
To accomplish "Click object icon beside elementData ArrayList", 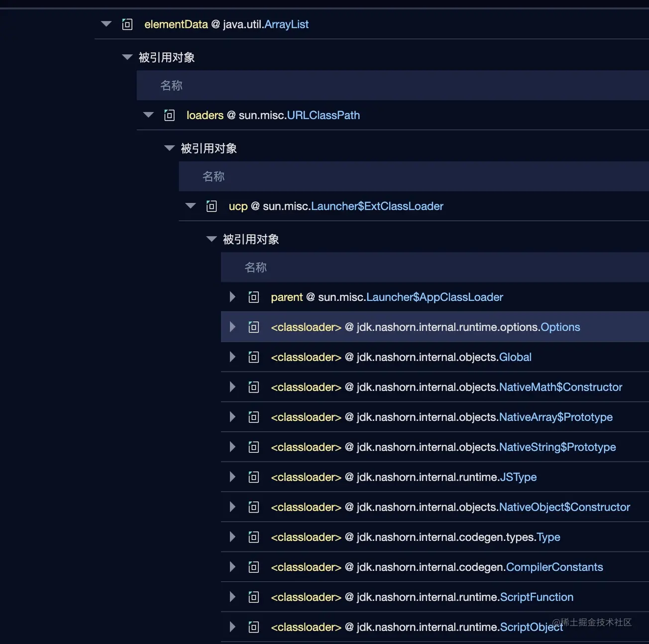I will pyautogui.click(x=127, y=24).
